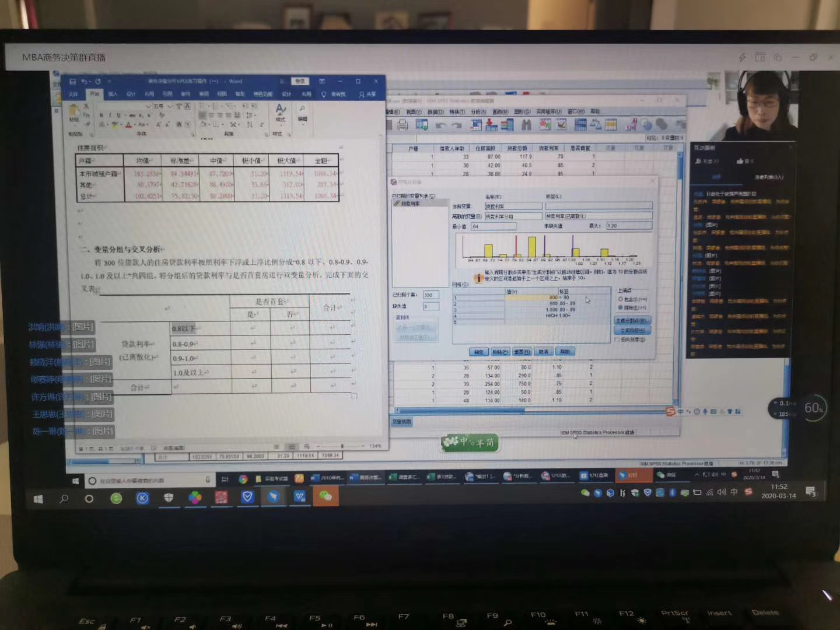The height and width of the screenshot is (630, 840).
Task: Open the font name dropdown in Word
Action: (x=148, y=107)
